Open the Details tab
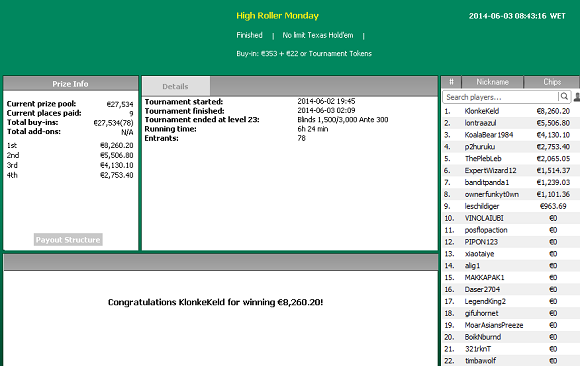The image size is (580, 366). point(176,86)
